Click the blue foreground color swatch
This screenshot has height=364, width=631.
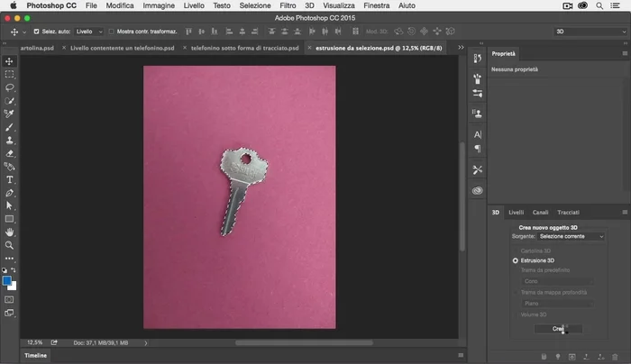[7, 280]
